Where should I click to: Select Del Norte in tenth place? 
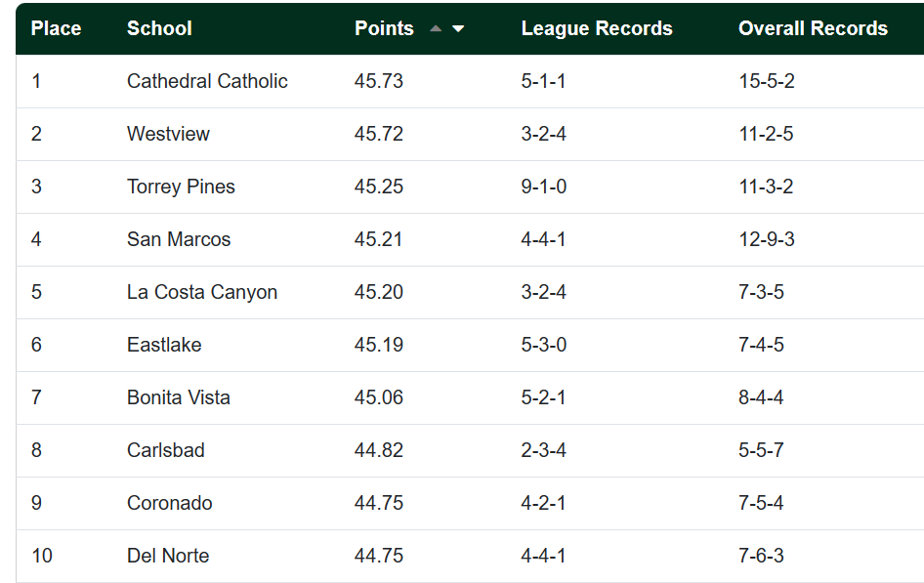168,556
